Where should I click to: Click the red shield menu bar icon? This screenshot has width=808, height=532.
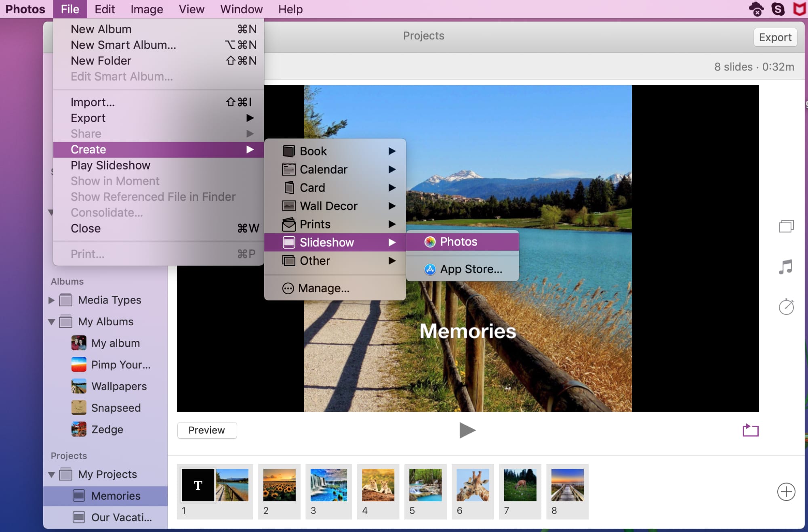click(800, 9)
